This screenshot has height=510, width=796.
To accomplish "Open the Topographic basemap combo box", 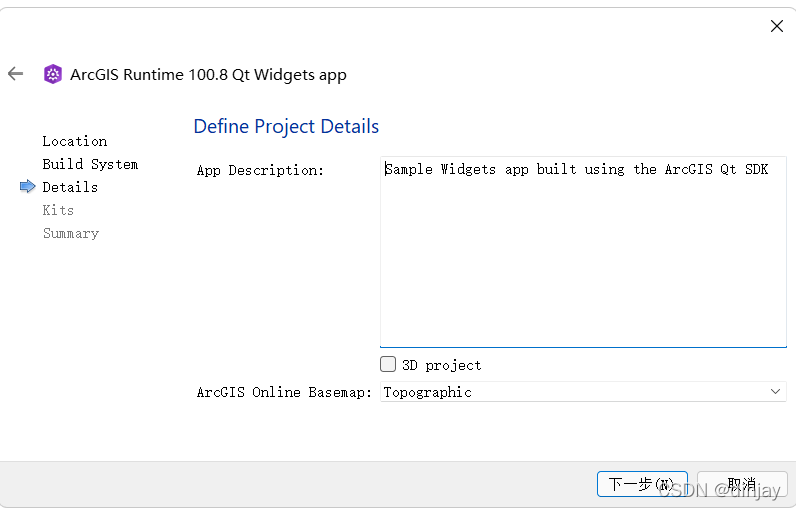I will tap(583, 392).
